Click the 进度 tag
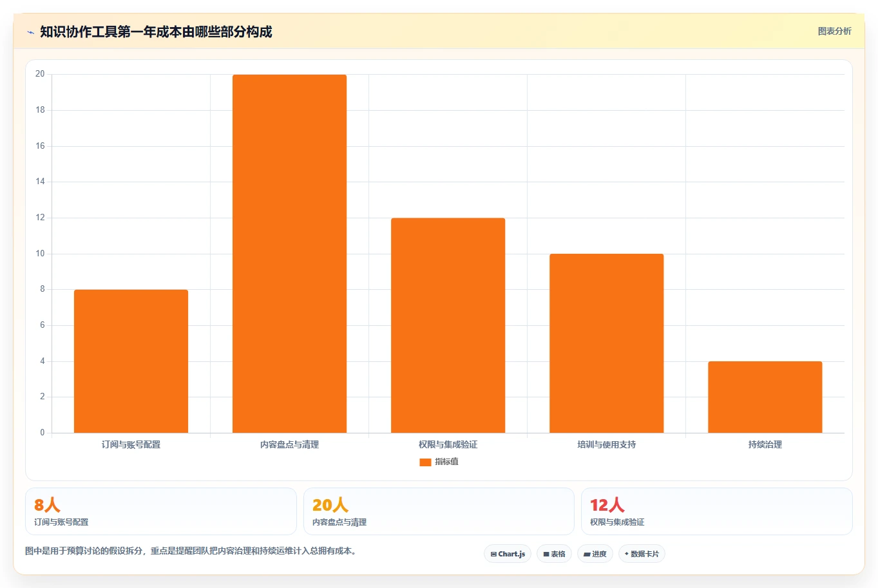The height and width of the screenshot is (588, 878). click(x=595, y=554)
